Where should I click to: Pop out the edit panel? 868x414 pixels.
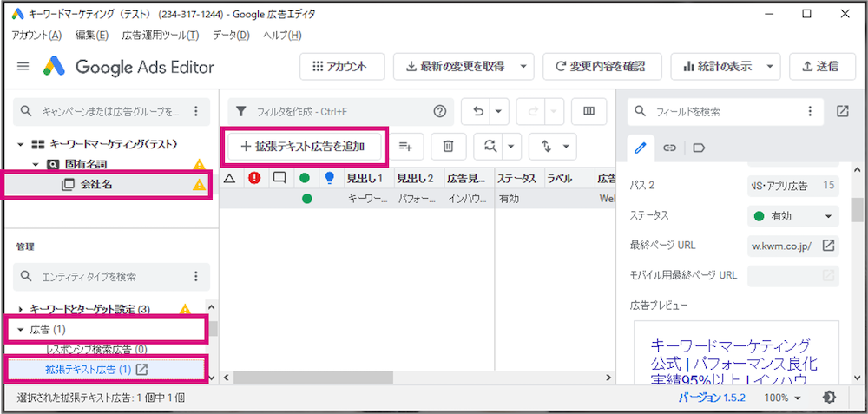(842, 111)
